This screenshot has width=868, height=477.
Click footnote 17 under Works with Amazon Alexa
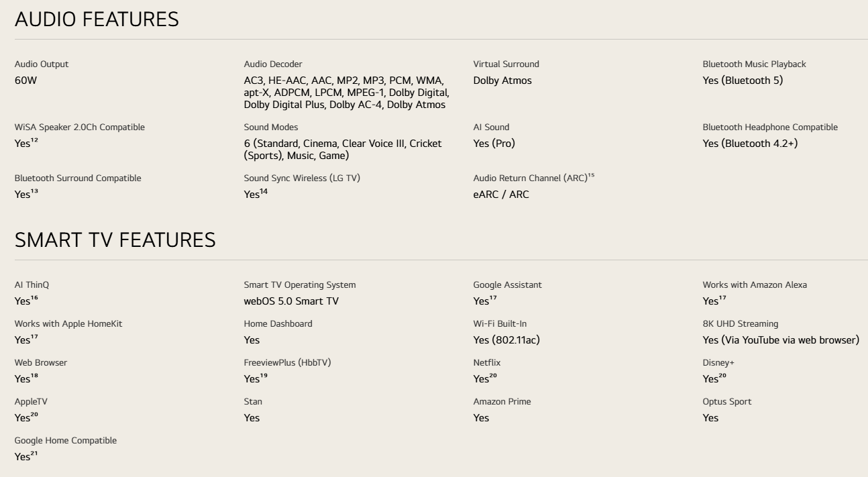(722, 297)
